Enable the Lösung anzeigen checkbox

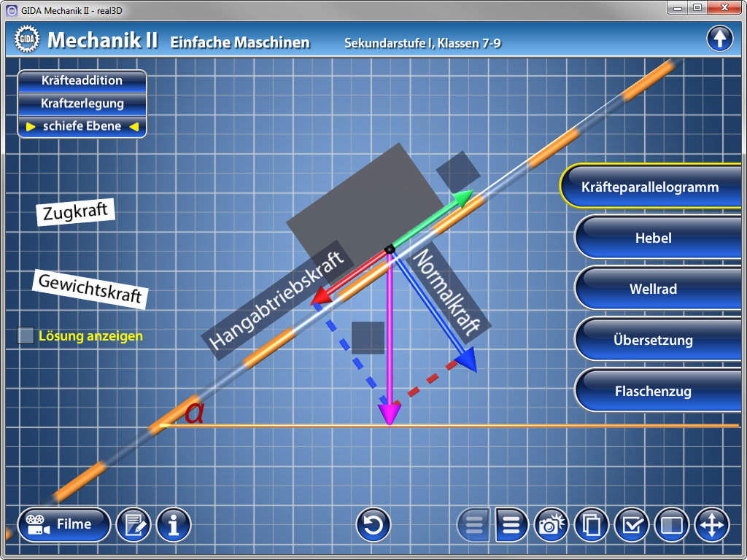coord(26,336)
